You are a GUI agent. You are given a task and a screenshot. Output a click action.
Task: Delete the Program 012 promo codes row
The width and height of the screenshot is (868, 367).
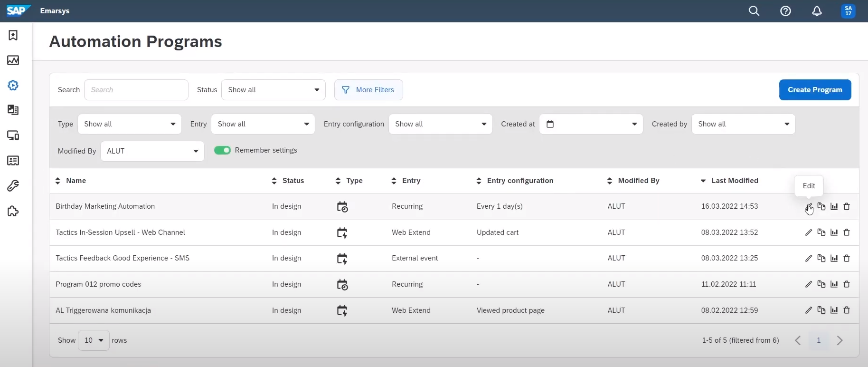pyautogui.click(x=847, y=284)
